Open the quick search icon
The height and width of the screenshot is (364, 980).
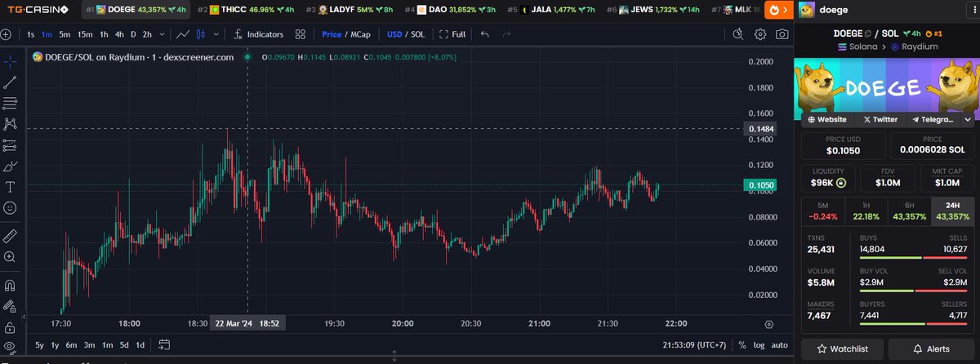coord(738,34)
